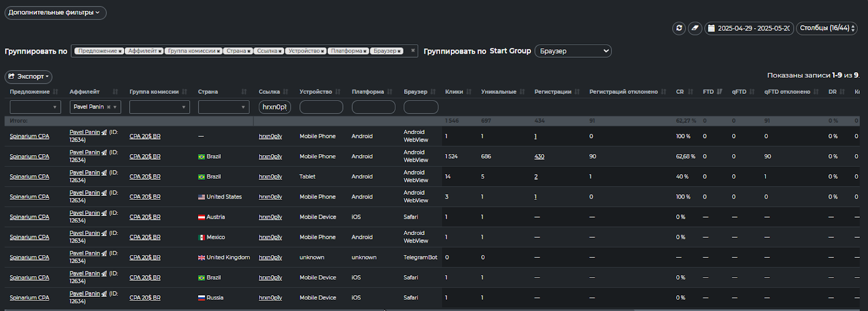The width and height of the screenshot is (868, 311).
Task: Remove the Браузер grouping tag
Action: pos(399,52)
